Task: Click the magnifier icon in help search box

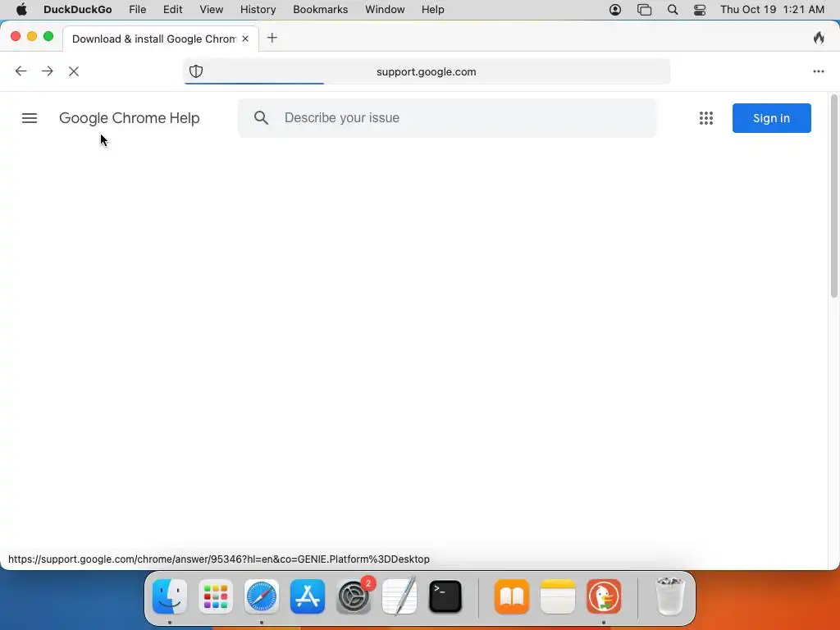Action: 262,118
